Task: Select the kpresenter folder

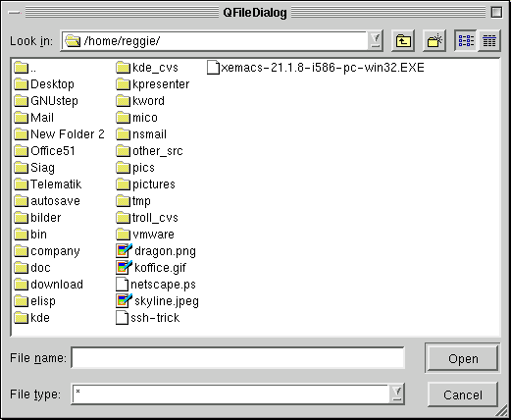Action: click(x=153, y=84)
